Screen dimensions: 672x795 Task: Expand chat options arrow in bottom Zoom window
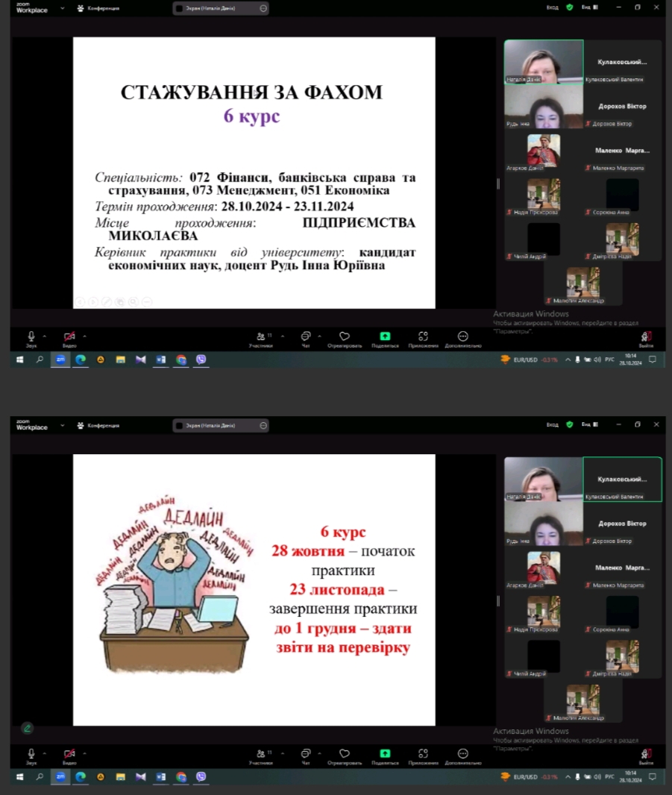pos(318,753)
